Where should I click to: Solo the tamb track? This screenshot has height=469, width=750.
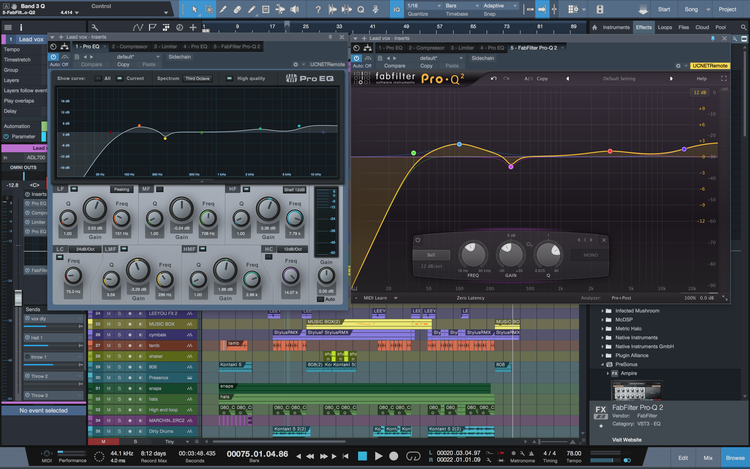(x=119, y=345)
